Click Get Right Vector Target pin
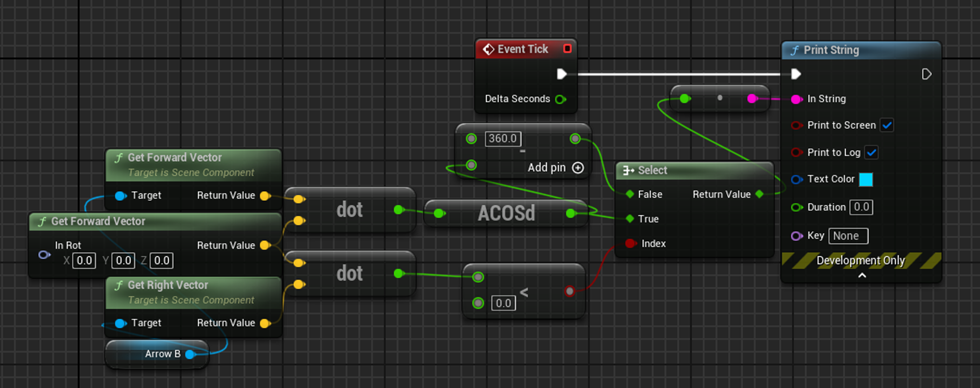Image resolution: width=980 pixels, height=388 pixels. coord(120,323)
